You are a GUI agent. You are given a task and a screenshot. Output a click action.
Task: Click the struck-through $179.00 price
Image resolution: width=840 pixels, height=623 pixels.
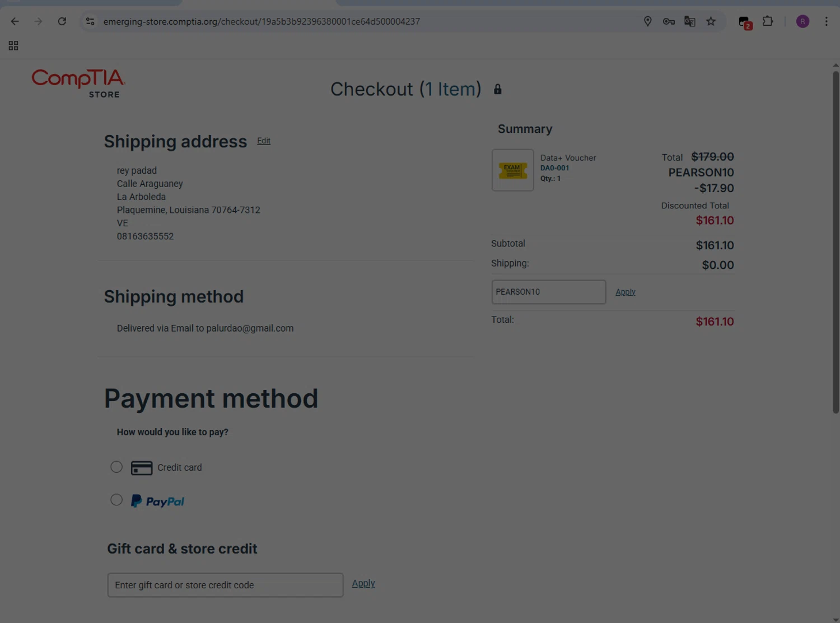point(712,157)
